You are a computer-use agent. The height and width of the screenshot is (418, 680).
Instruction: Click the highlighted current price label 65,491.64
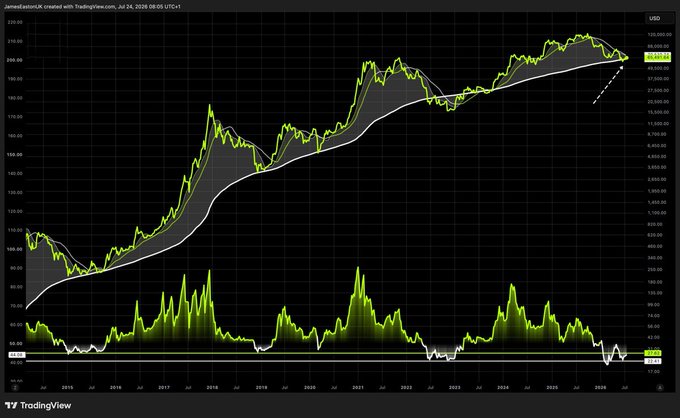click(x=657, y=58)
